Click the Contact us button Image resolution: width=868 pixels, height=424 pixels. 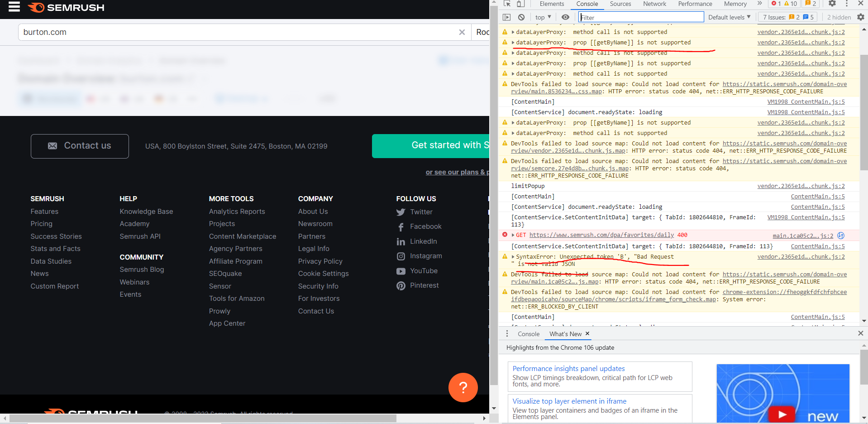coord(80,146)
